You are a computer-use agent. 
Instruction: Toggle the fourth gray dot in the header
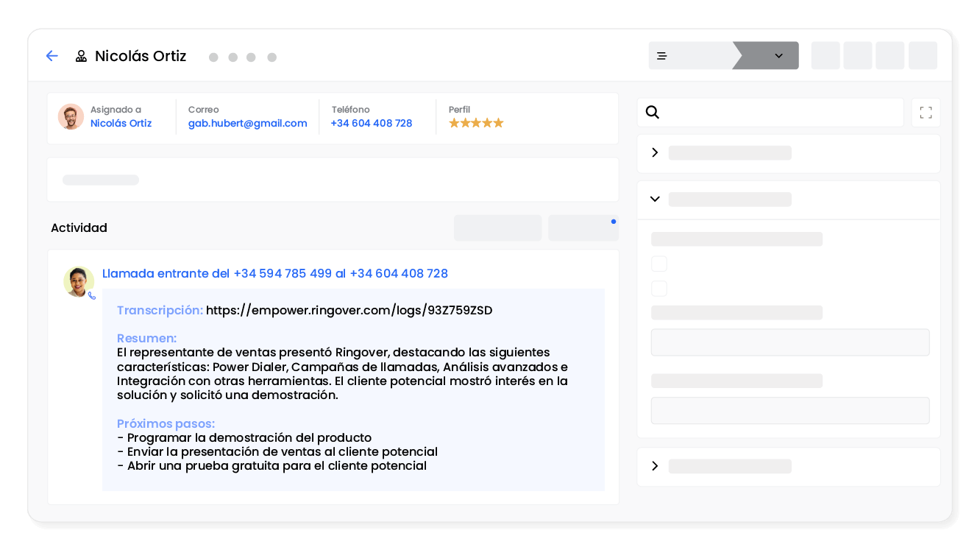coord(271,57)
